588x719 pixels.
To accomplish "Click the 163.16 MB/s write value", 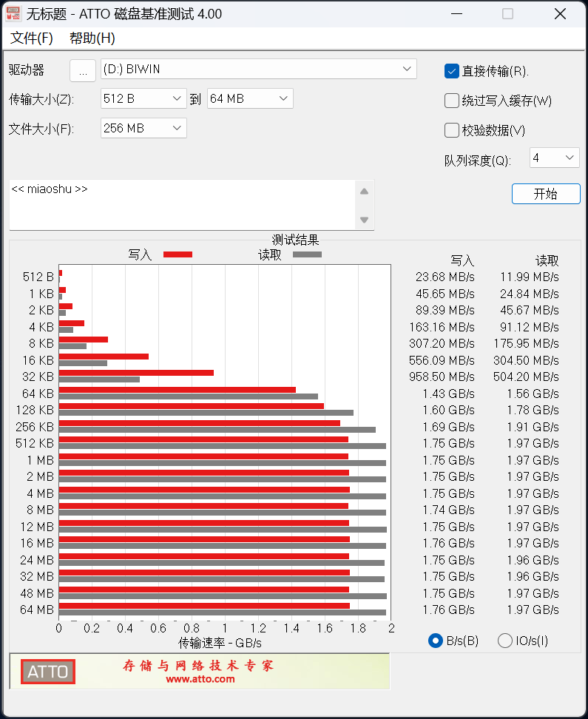I will [442, 327].
